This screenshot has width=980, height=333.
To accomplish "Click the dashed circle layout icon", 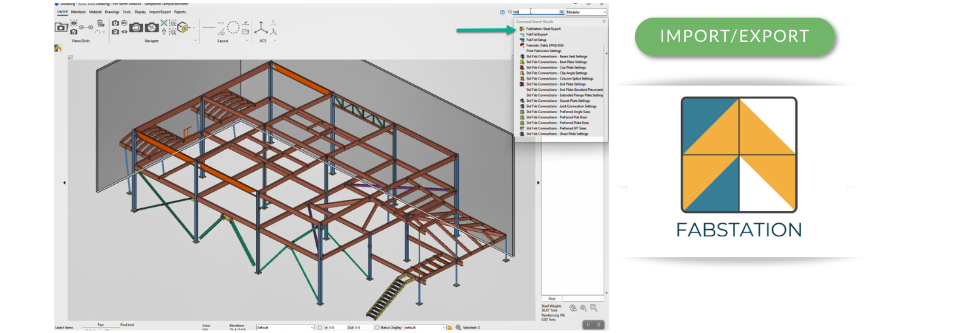I will click(x=232, y=27).
